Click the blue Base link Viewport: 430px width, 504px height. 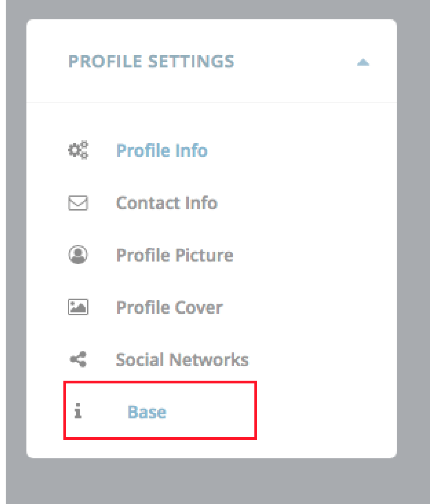click(x=147, y=412)
